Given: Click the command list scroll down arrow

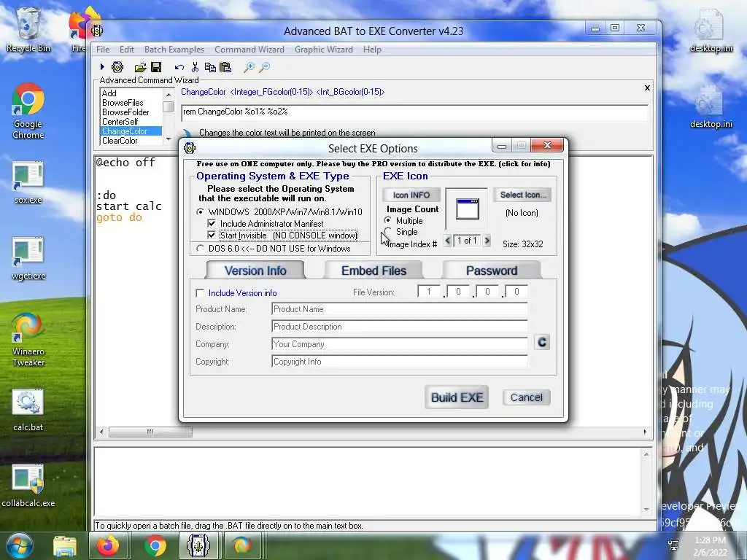Looking at the screenshot, I should (x=169, y=139).
